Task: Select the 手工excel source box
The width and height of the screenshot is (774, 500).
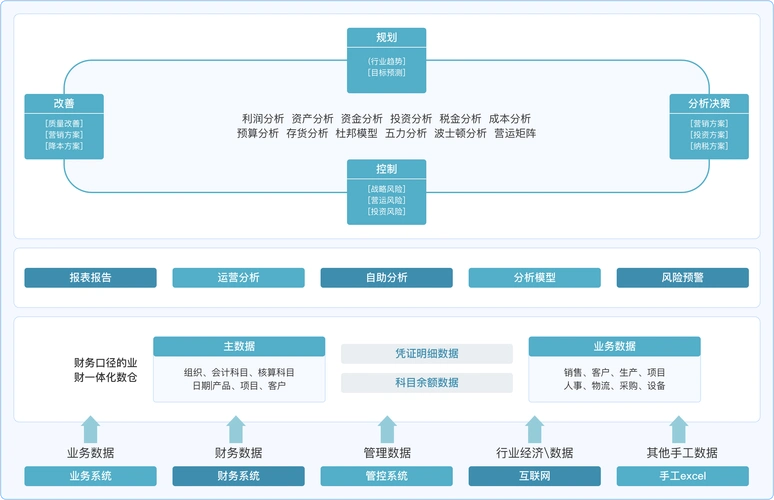Action: coord(682,476)
